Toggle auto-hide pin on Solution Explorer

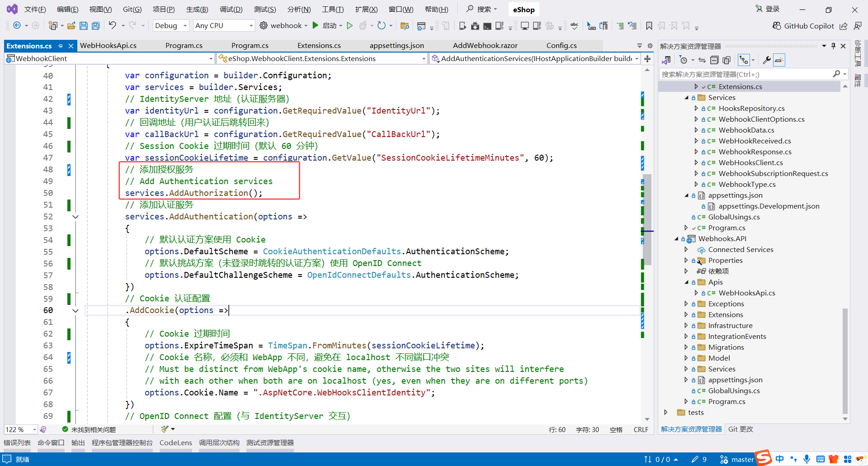click(833, 46)
